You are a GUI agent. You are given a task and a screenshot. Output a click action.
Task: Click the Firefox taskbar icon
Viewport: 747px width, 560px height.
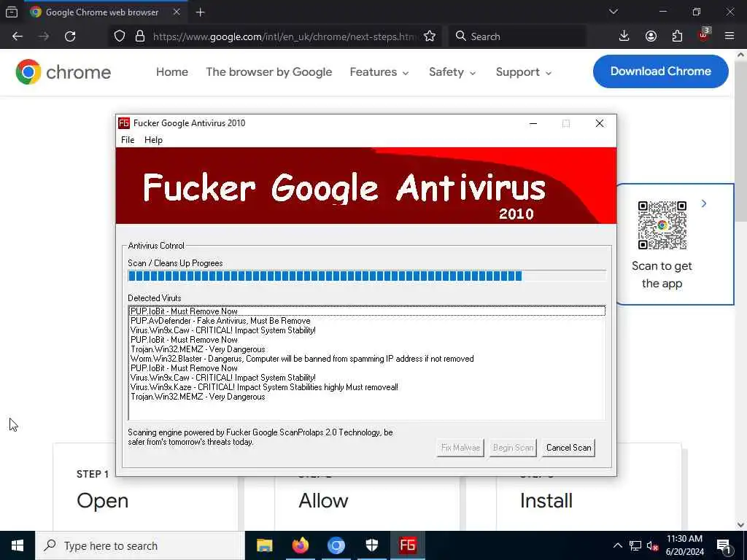click(x=300, y=545)
